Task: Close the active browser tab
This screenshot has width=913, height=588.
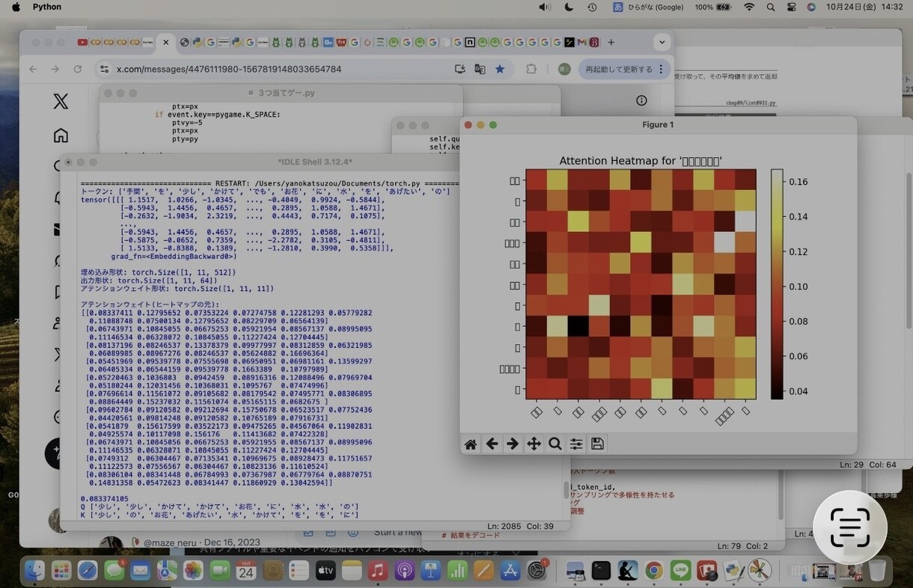Action: [x=166, y=43]
